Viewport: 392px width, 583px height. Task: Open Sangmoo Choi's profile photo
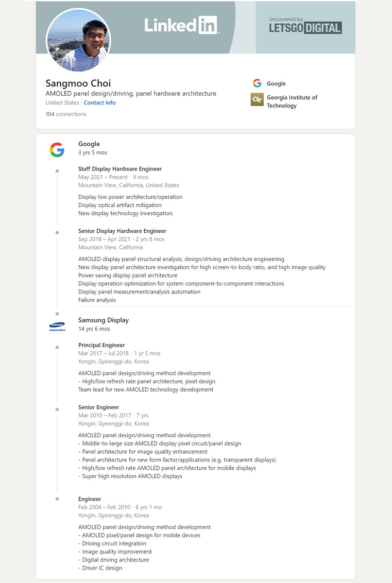pyautogui.click(x=78, y=40)
